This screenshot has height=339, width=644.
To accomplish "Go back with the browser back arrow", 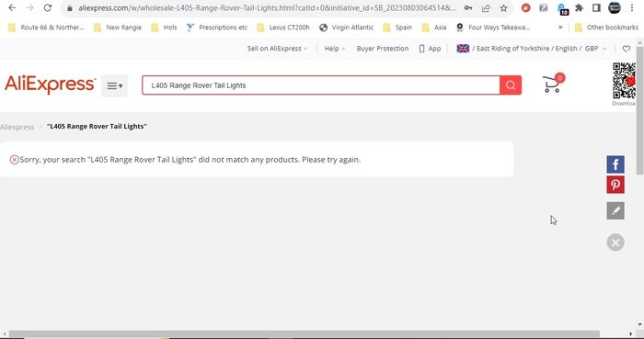I will coord(12,7).
